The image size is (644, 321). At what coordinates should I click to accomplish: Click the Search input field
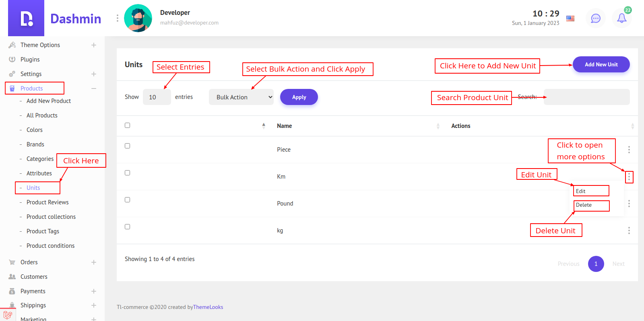586,97
